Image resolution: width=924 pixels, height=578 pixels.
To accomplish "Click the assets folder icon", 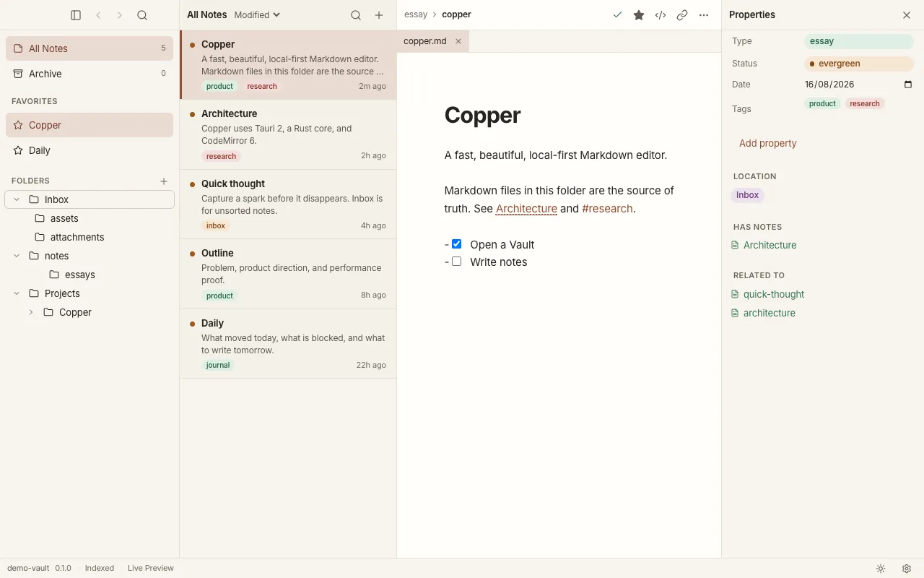I will pos(40,218).
